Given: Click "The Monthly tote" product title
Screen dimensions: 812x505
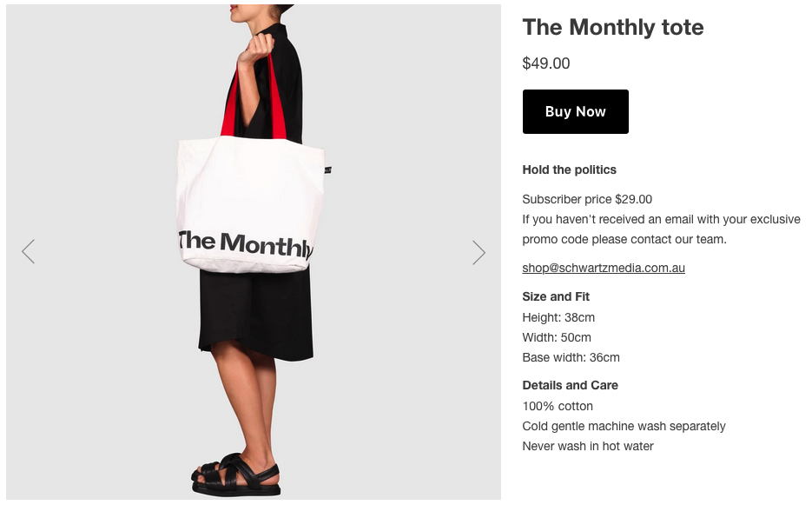Looking at the screenshot, I should click(612, 28).
